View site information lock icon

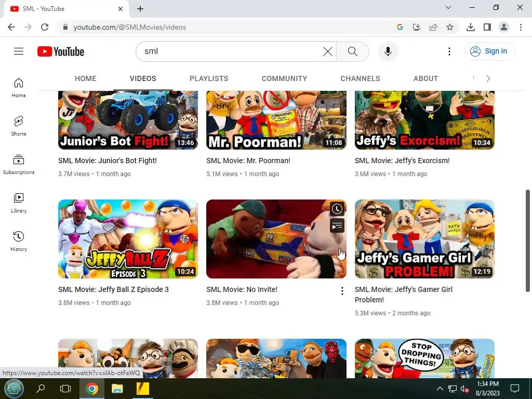[x=65, y=27]
